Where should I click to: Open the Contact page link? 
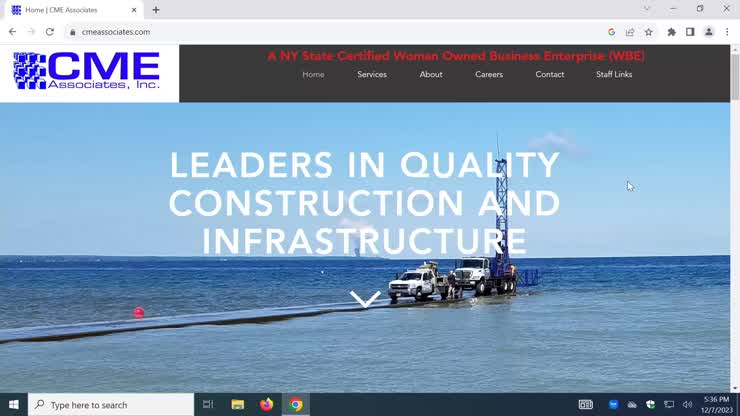(549, 75)
